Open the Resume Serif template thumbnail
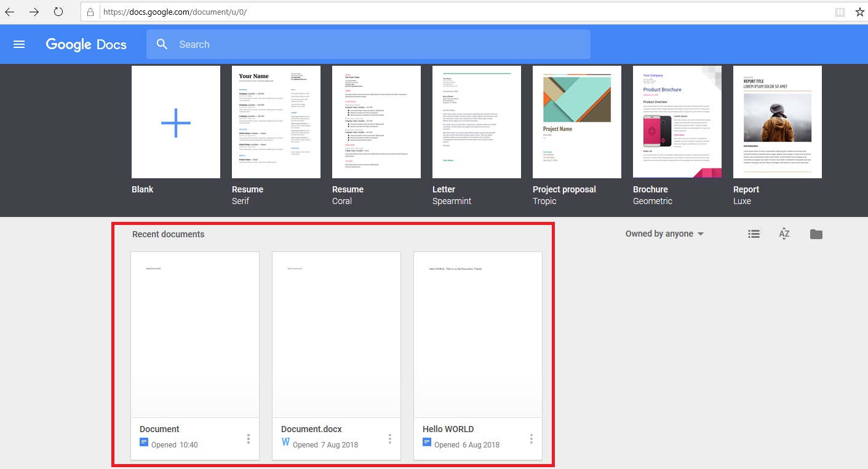868x469 pixels. pyautogui.click(x=276, y=122)
